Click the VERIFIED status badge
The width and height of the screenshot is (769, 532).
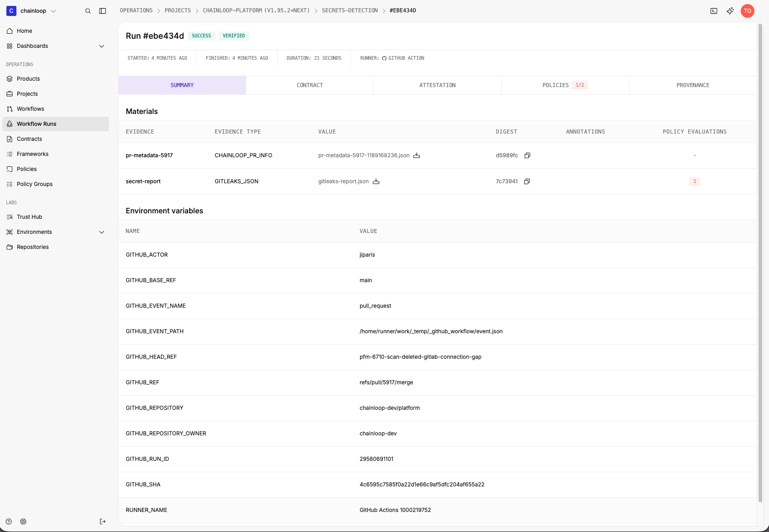234,36
